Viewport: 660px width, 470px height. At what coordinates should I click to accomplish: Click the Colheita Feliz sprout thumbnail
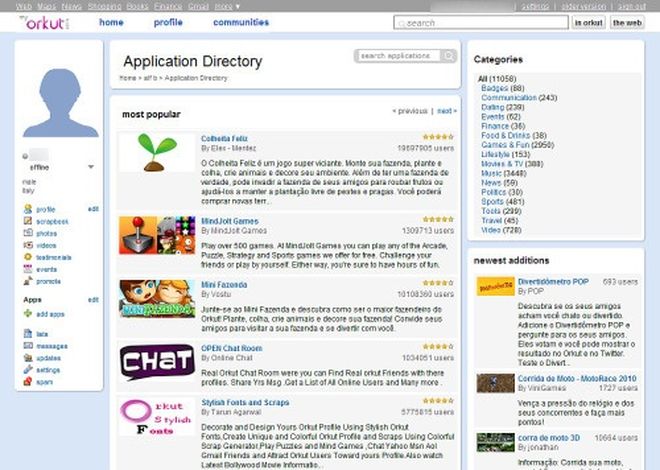click(157, 152)
